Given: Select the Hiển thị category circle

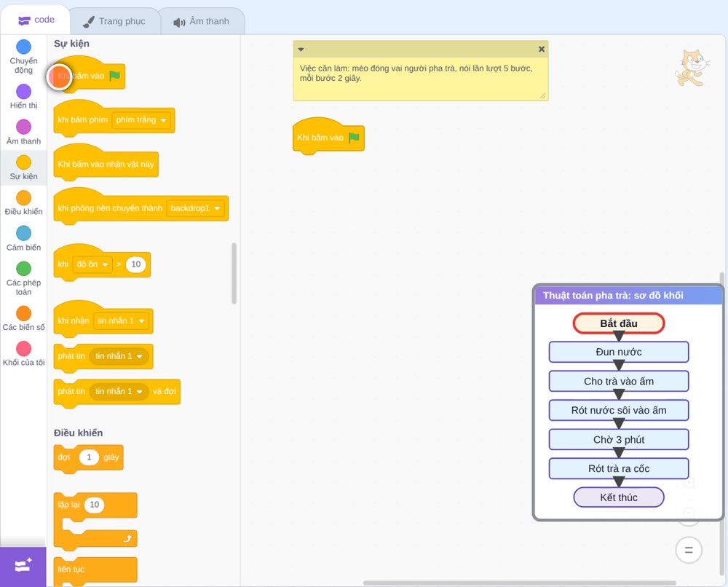Looking at the screenshot, I should point(24,92).
